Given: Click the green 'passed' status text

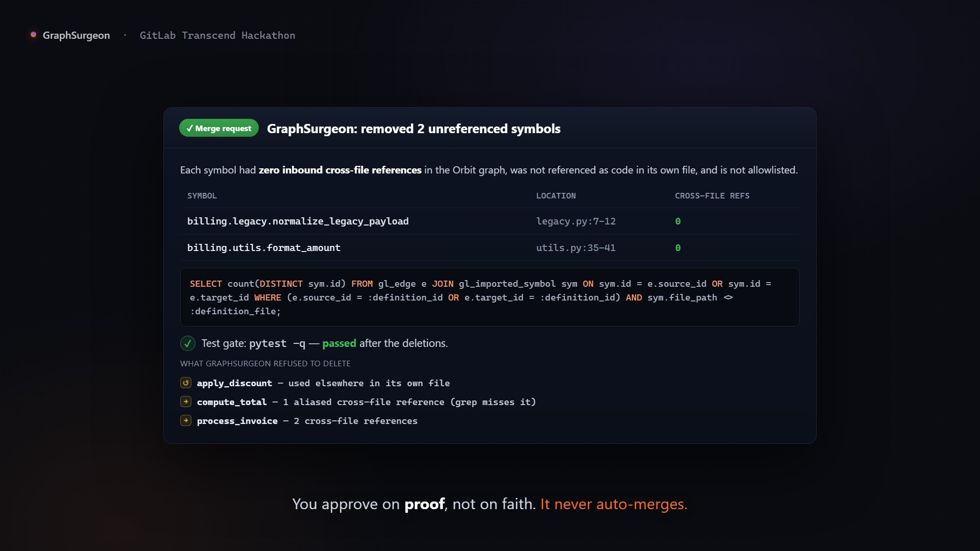Looking at the screenshot, I should (x=339, y=343).
